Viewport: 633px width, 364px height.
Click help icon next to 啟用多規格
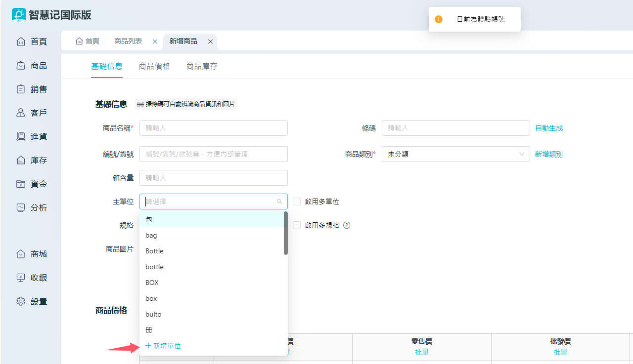pyautogui.click(x=347, y=225)
